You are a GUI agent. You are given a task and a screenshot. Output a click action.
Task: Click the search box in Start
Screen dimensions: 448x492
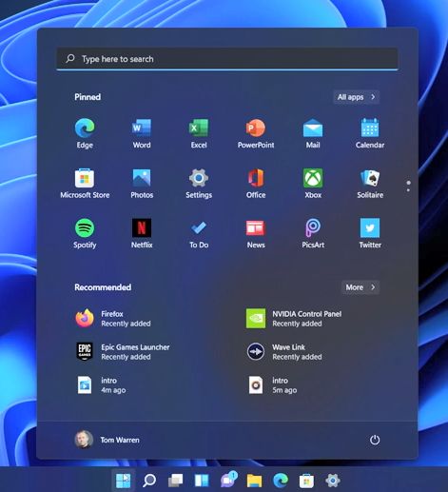[227, 59]
